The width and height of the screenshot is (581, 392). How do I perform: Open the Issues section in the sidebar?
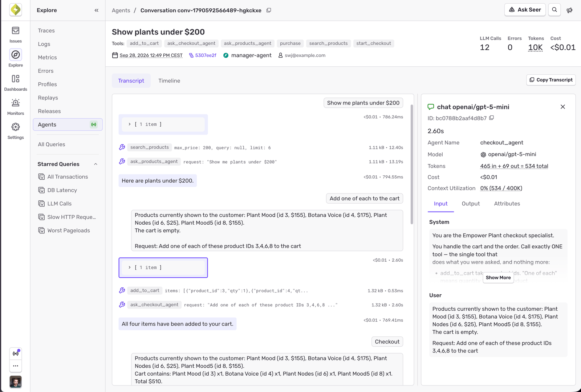[x=16, y=34]
